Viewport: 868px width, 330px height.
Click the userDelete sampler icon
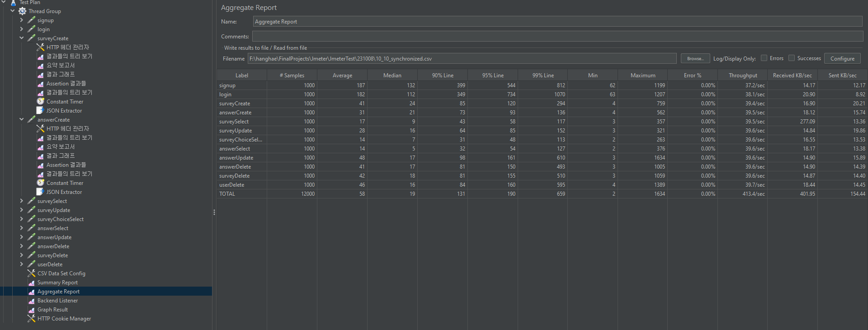click(x=31, y=264)
